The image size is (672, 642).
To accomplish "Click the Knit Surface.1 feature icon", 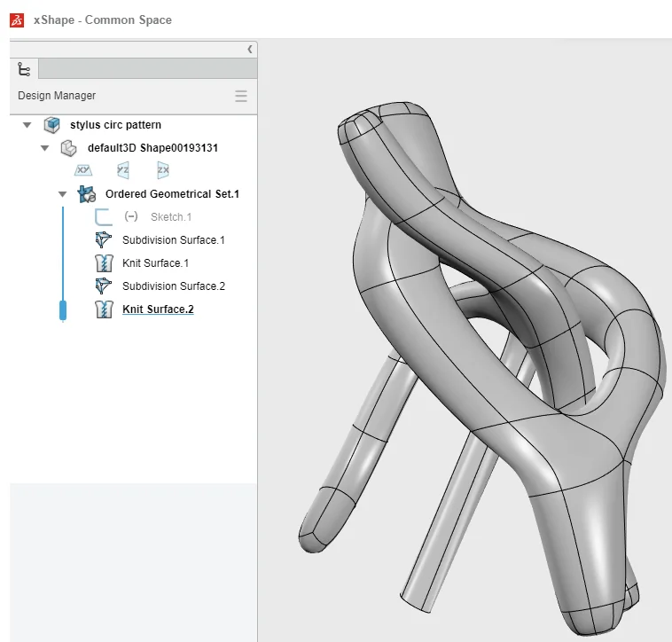I will click(104, 263).
